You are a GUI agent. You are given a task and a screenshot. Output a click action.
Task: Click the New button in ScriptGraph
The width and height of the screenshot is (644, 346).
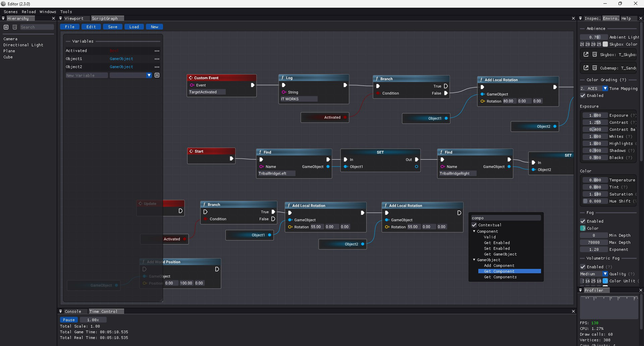(x=155, y=27)
